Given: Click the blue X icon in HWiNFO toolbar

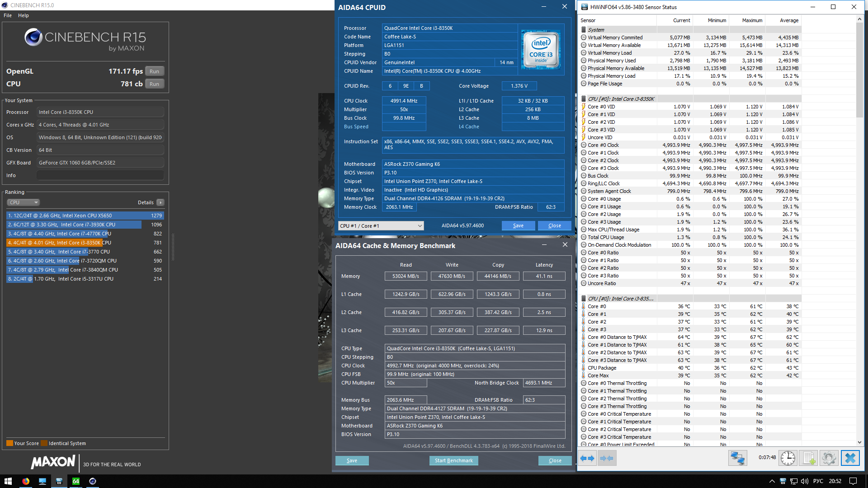Looking at the screenshot, I should 850,458.
